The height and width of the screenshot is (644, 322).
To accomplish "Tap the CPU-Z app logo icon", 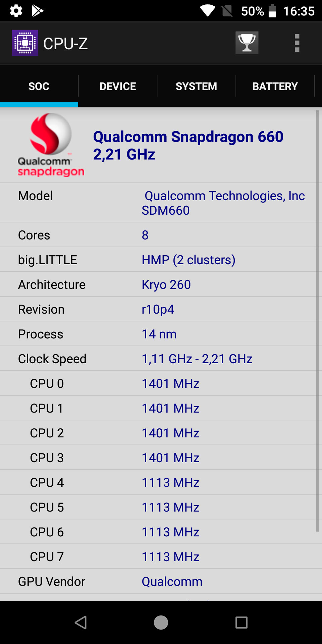I will (x=25, y=43).
